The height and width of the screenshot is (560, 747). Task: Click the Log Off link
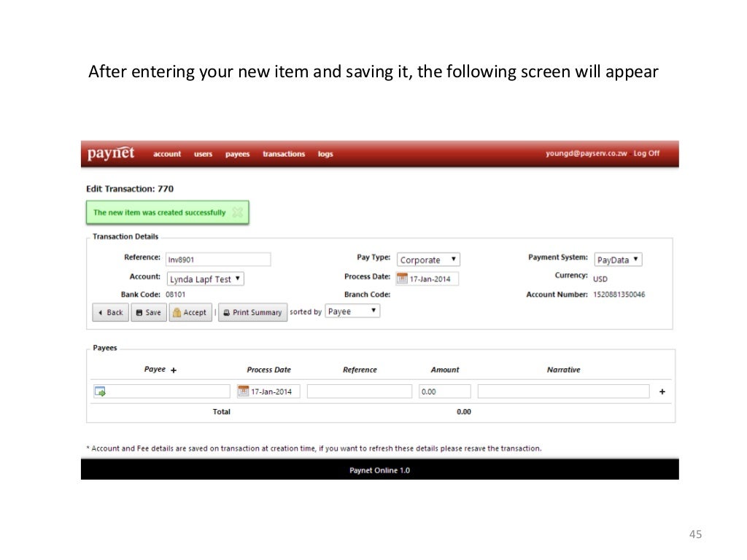pyautogui.click(x=646, y=153)
